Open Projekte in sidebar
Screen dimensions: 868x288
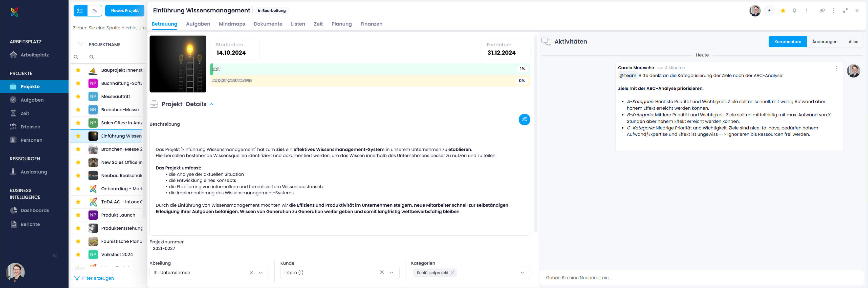point(34,86)
